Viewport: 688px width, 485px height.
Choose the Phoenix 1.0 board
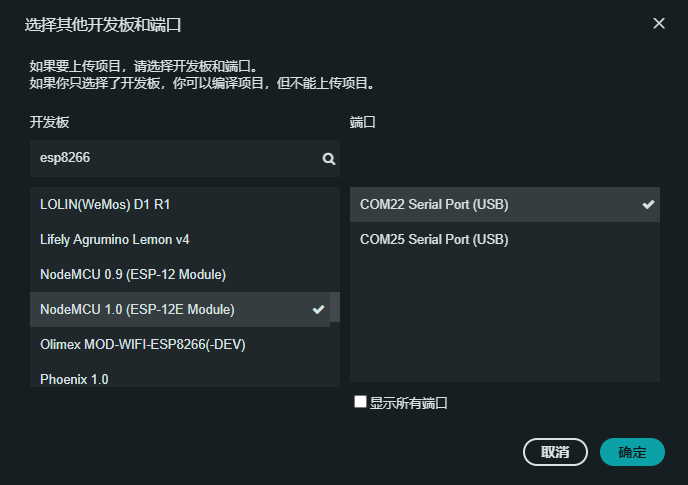click(x=180, y=379)
